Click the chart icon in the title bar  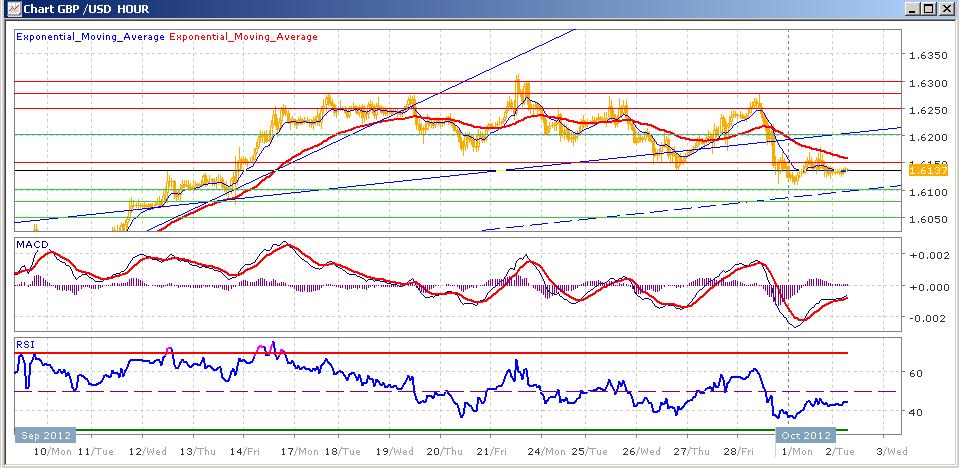click(12, 9)
